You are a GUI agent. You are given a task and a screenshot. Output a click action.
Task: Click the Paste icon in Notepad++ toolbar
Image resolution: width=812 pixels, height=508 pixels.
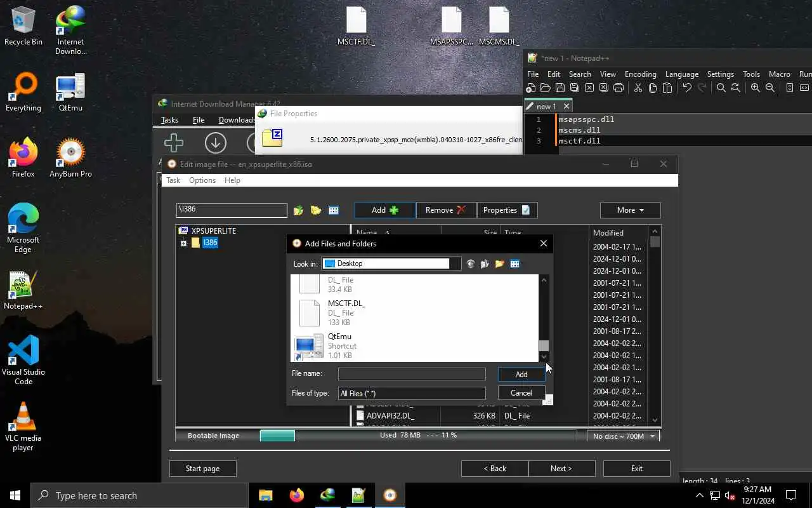[x=667, y=88]
